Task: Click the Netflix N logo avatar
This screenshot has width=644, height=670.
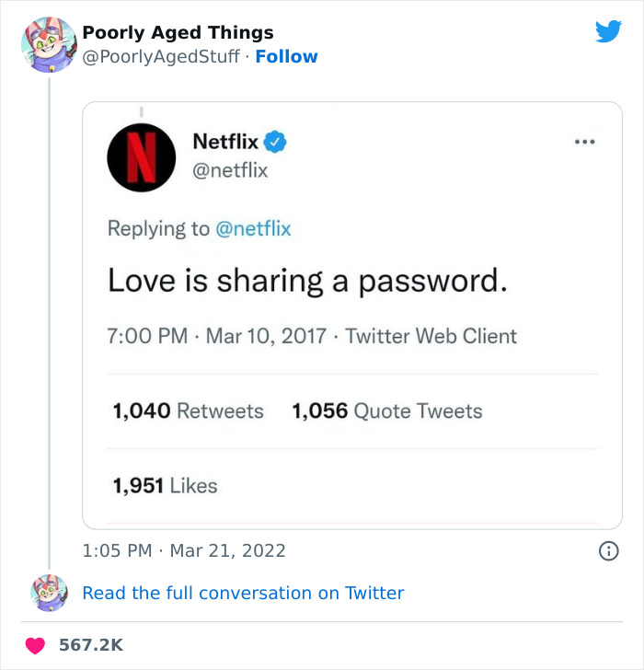Action: click(142, 157)
